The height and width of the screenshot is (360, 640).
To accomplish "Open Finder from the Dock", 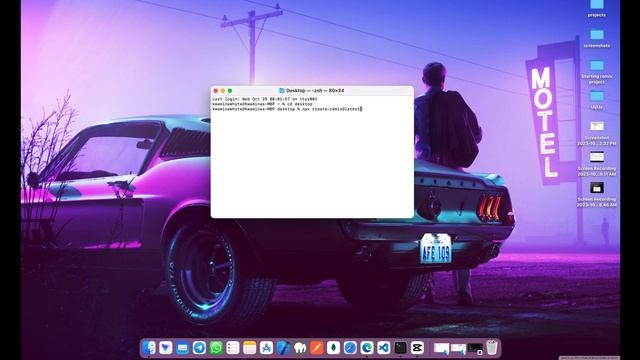I will (x=149, y=348).
